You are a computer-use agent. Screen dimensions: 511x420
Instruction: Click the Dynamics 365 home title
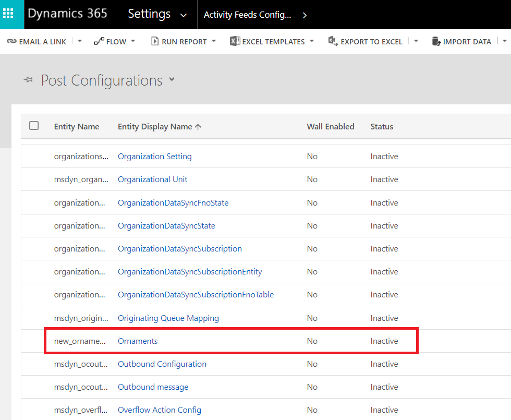[67, 14]
